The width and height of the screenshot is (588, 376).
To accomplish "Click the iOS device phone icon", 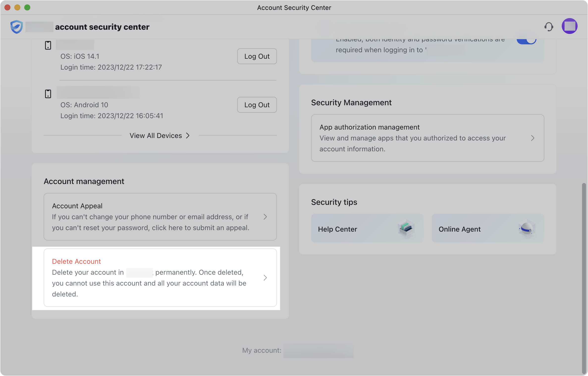I will [x=48, y=45].
